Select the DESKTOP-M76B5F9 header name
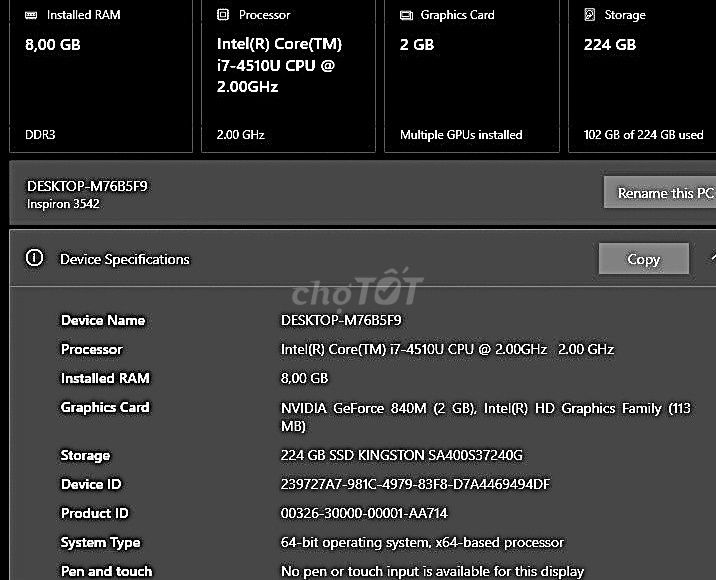The image size is (716, 580). [x=87, y=186]
